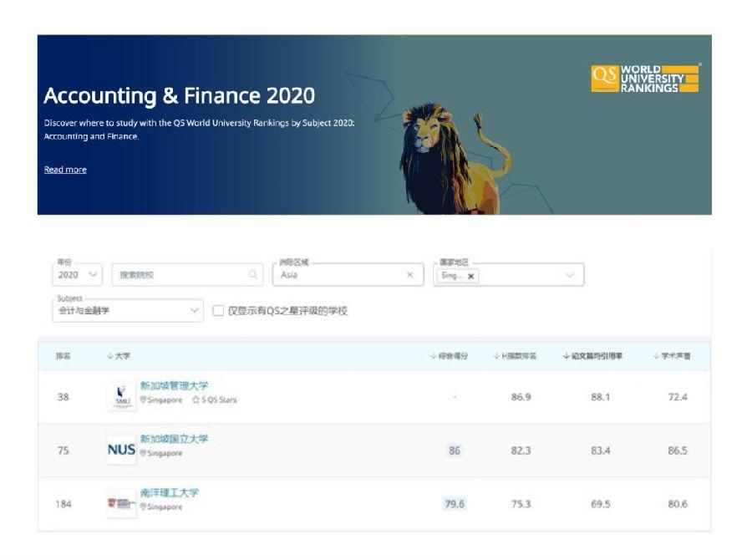Click location pin beside Singapore in rank-38 row
This screenshot has width=752, height=560.
click(x=143, y=400)
